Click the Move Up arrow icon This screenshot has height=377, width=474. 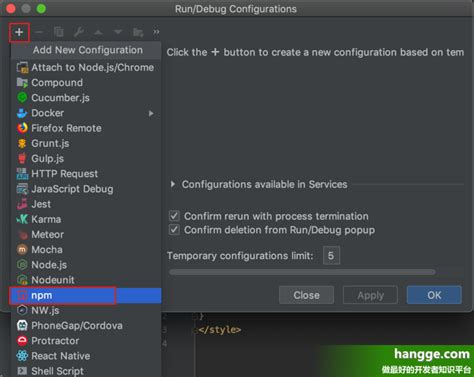tap(98, 32)
